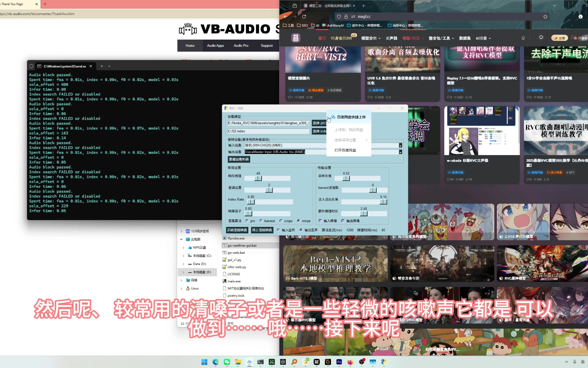Click the browser reload button
588x368 pixels.
[x=304, y=16]
